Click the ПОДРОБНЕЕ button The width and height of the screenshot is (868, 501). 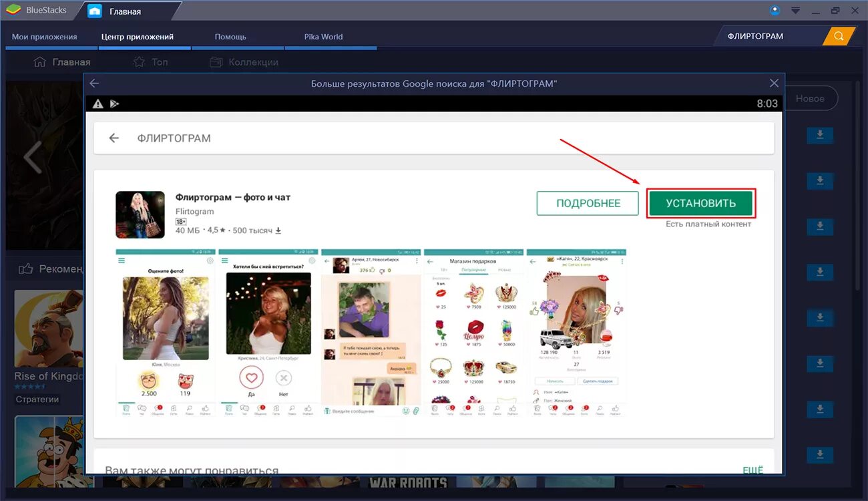pyautogui.click(x=588, y=203)
